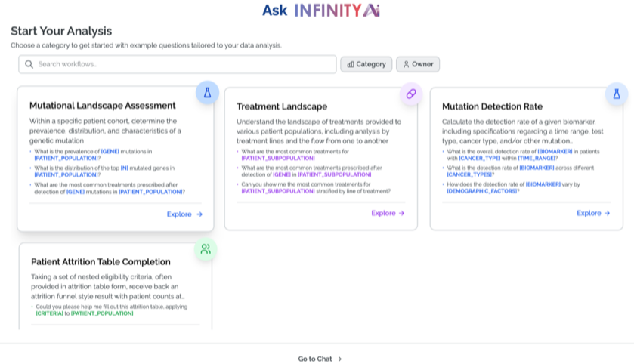Open the Category filter
634x364 pixels.
point(366,64)
